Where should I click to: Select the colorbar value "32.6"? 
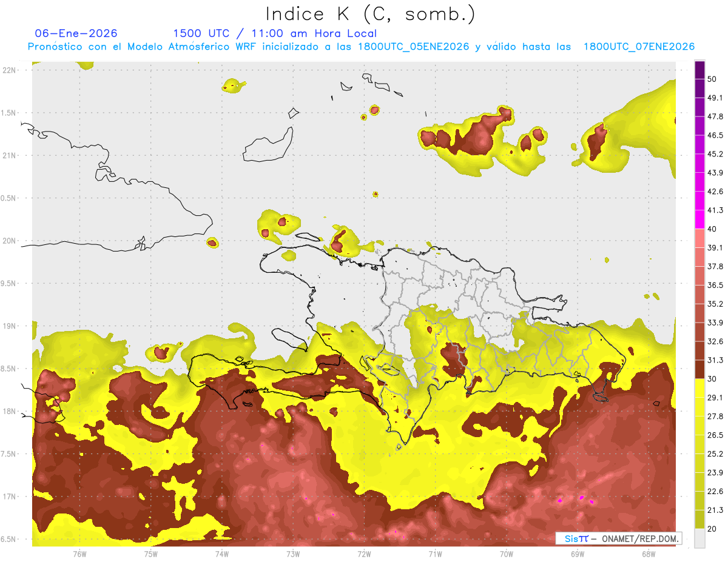tap(715, 341)
